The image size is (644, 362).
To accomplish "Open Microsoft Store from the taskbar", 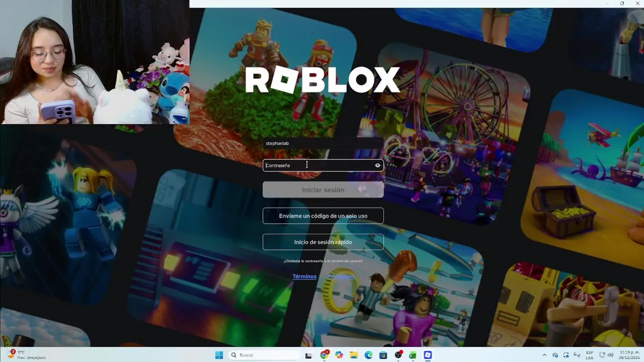I will [x=383, y=355].
